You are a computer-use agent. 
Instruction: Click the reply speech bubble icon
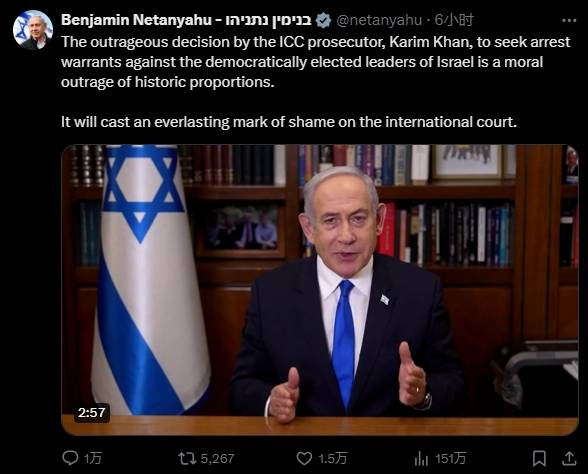click(x=70, y=458)
